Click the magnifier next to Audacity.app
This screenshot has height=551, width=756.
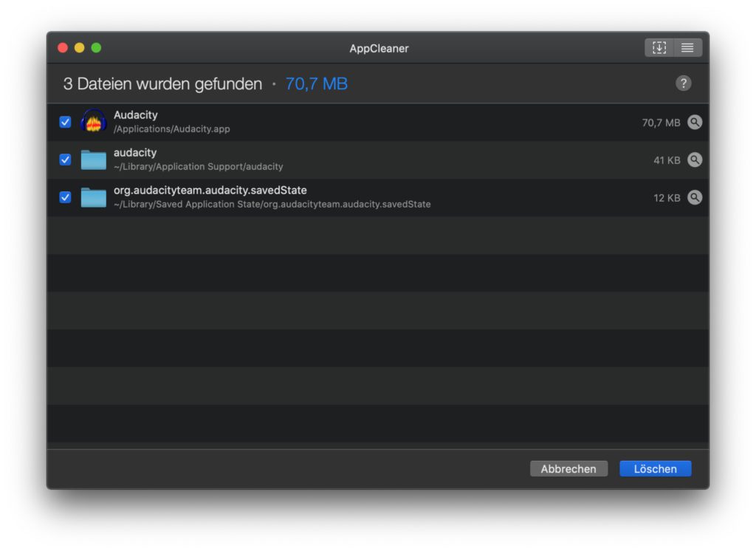click(695, 122)
